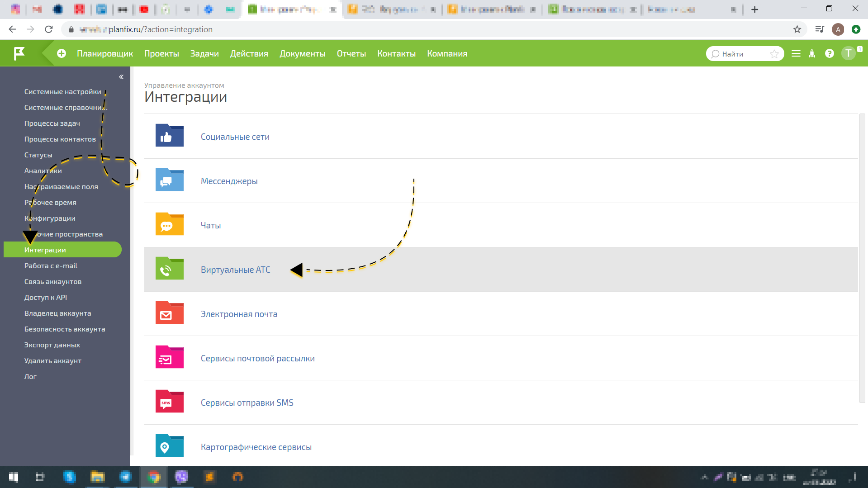Screen dimensions: 868x488
Task: Open the Работа с e-mail settings link
Action: point(51,265)
